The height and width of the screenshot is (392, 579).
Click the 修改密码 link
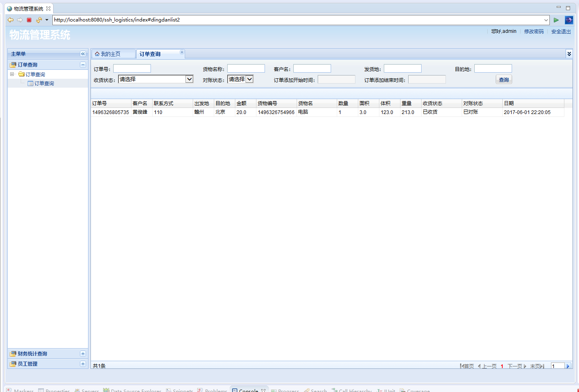click(534, 32)
